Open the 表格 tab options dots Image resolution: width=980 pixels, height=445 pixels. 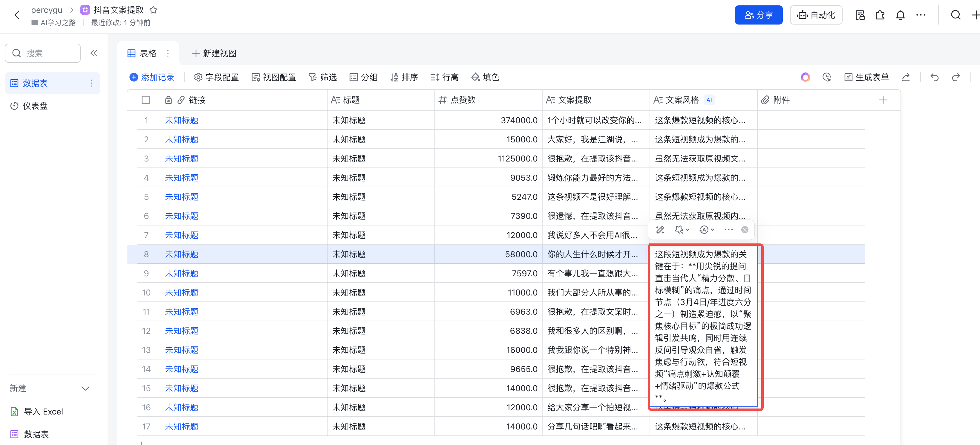point(168,53)
